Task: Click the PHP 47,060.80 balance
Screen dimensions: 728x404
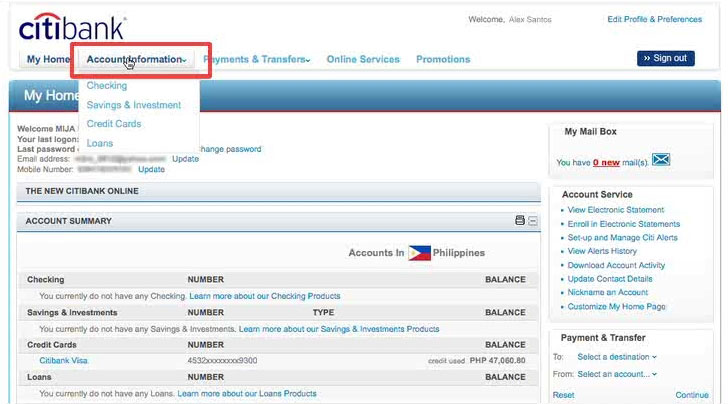Action: tap(498, 361)
